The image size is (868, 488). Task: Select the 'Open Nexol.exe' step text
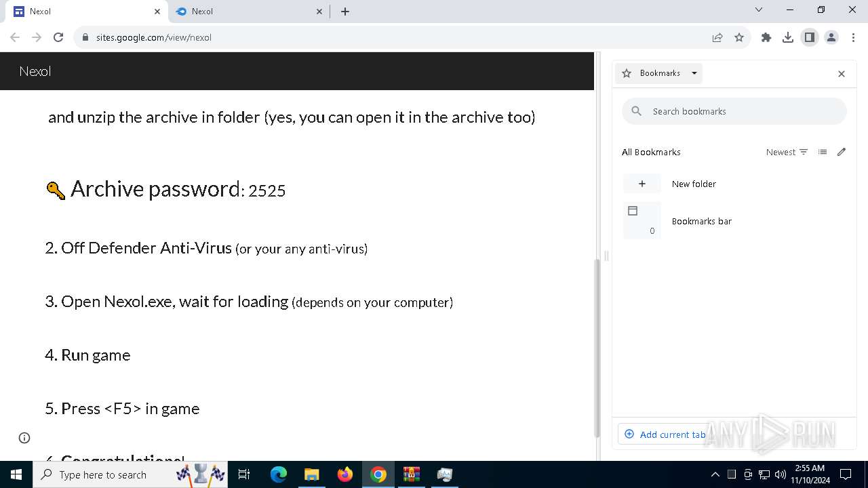point(249,302)
